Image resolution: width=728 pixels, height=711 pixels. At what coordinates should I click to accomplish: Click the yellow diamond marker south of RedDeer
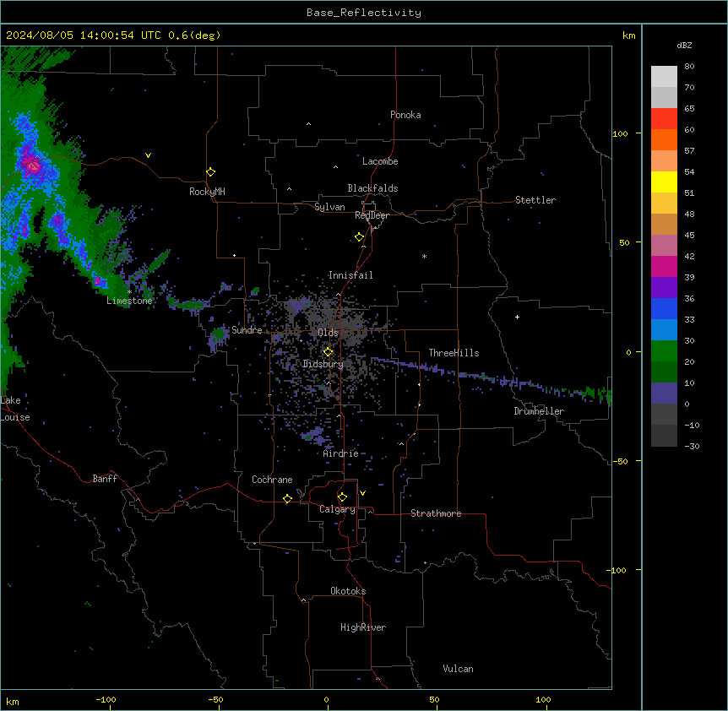(x=360, y=237)
